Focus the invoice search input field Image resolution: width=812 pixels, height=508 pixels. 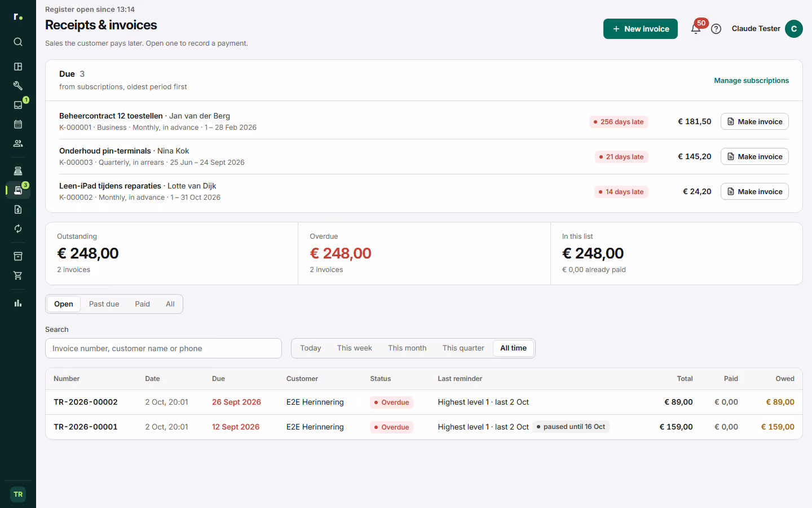(x=164, y=348)
